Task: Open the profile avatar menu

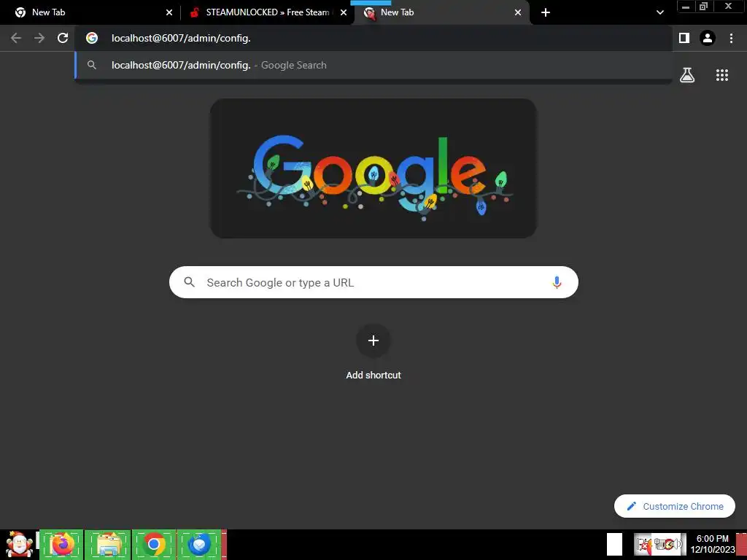Action: tap(708, 38)
